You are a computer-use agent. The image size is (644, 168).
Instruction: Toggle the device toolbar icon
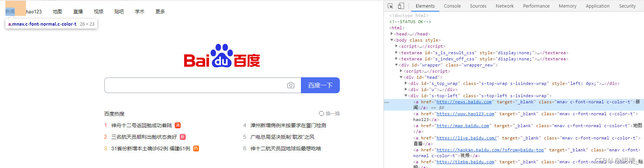tap(401, 6)
